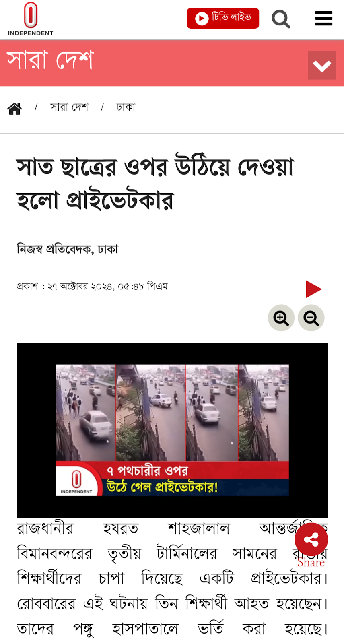Click the Independent logo inside video
Screen dimensions: 344x644
pos(76,481)
